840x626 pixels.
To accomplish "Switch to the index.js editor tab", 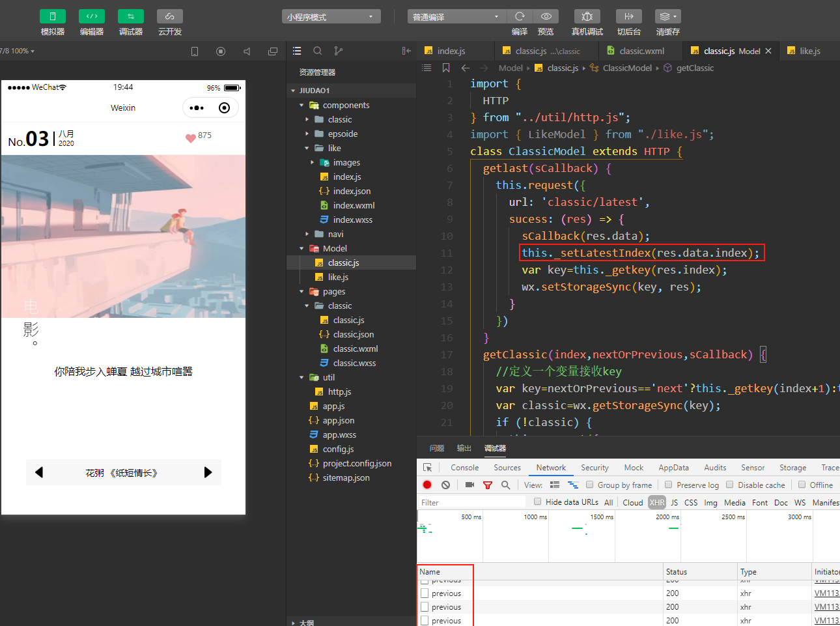I will 451,51.
